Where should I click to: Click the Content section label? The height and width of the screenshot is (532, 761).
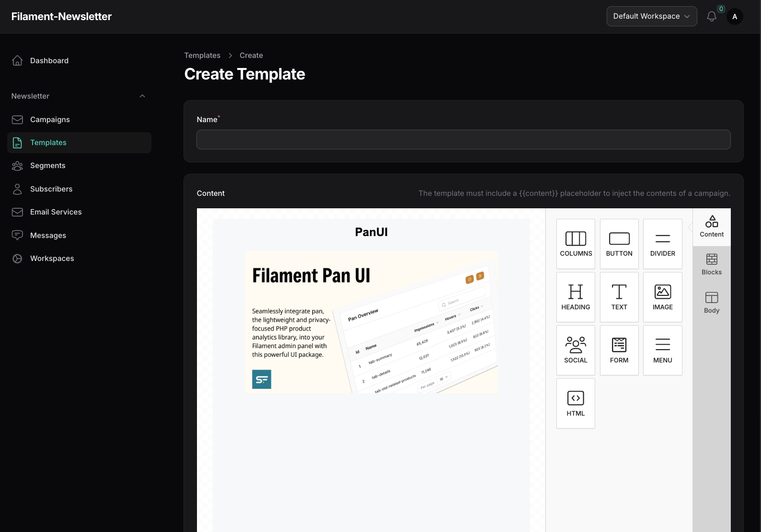(210, 193)
